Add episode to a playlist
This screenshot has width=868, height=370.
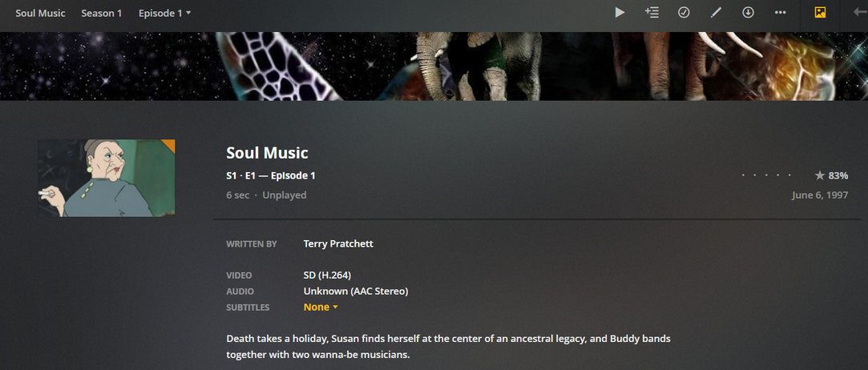coord(652,12)
